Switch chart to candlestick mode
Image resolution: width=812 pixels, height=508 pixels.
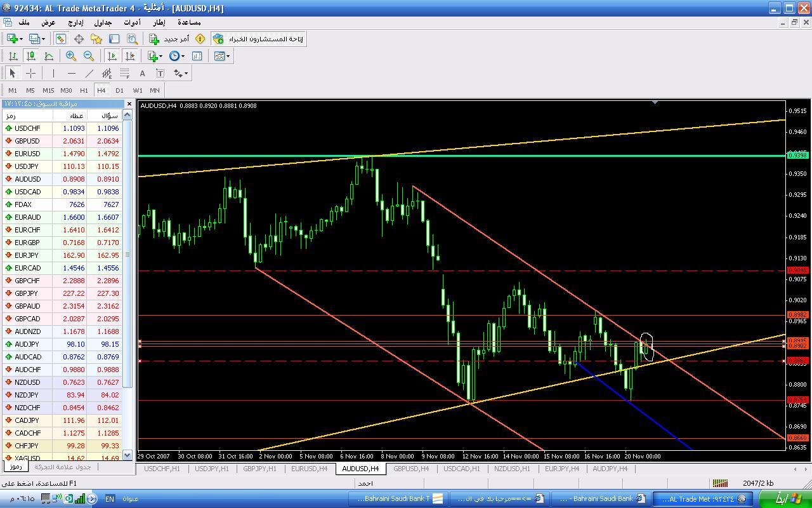coord(30,56)
